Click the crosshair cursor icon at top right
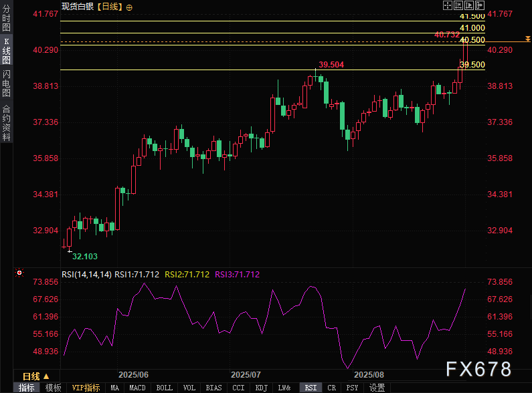The width and height of the screenshot is (532, 393). click(448, 5)
